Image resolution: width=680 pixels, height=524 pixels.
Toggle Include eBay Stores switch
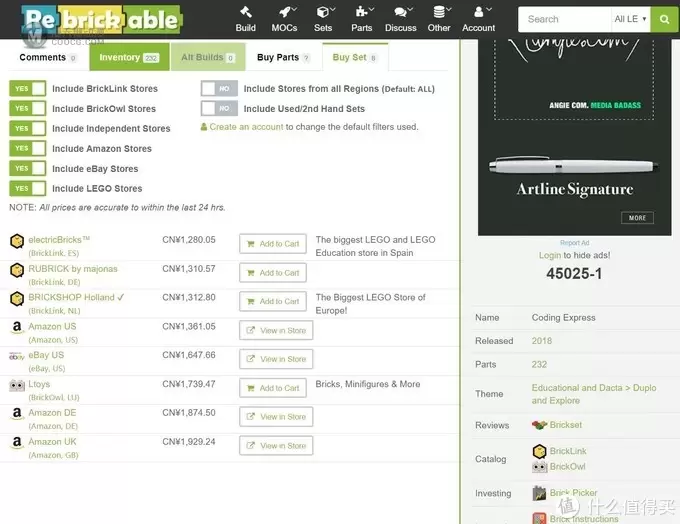[28, 168]
